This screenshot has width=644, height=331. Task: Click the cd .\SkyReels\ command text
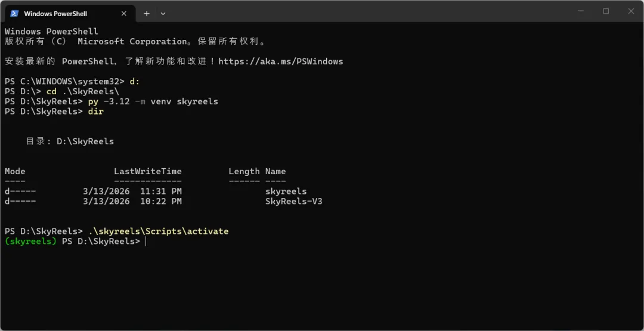tap(83, 91)
